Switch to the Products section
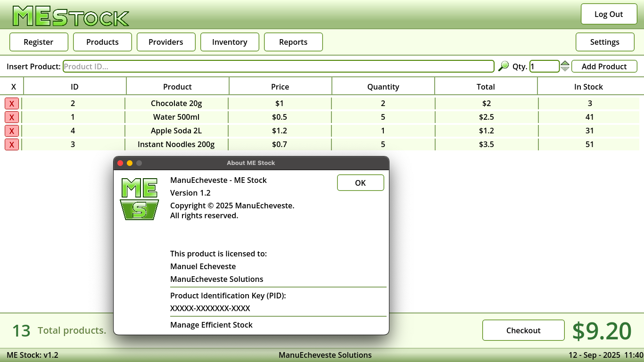Screen dimensions: 644x362 tap(102, 42)
